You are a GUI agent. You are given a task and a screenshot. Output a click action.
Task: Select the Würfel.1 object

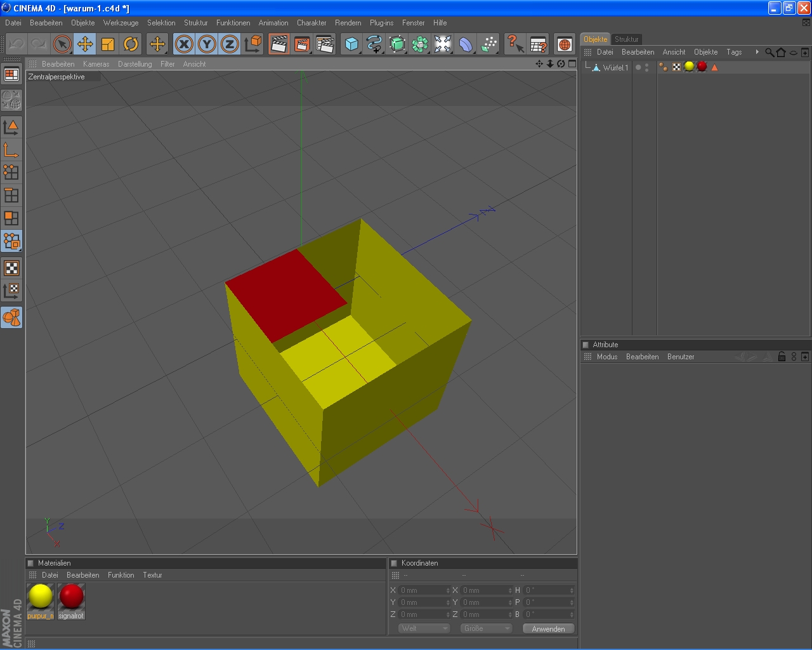[615, 68]
